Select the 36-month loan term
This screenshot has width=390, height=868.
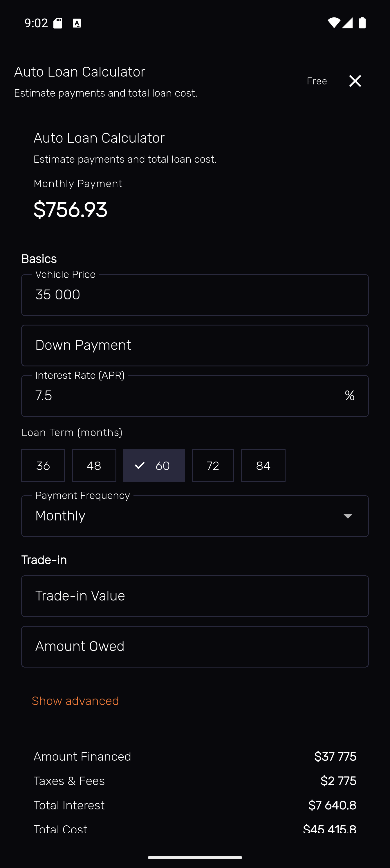pos(43,466)
